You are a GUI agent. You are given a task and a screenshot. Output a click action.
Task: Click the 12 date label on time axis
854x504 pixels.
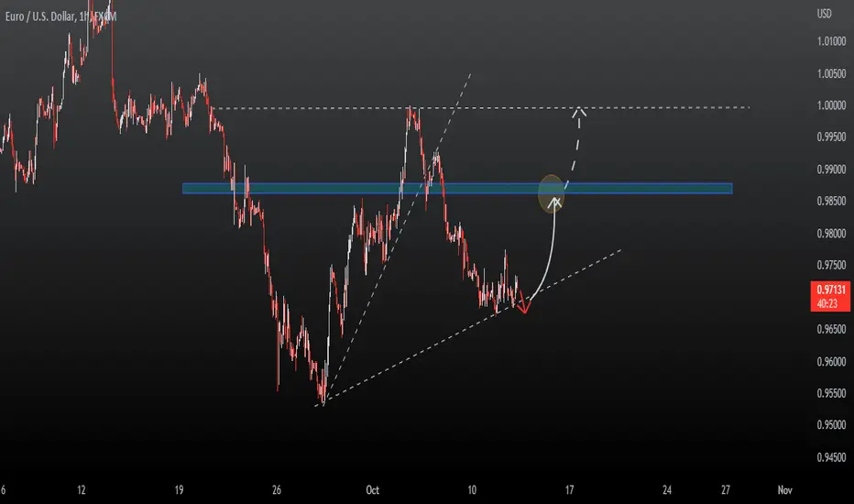[82, 490]
